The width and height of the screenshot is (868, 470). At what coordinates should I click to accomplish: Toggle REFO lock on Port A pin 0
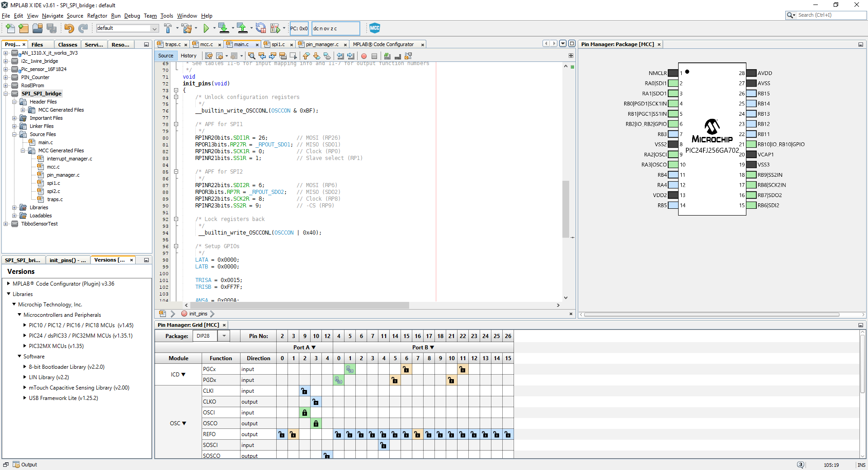point(282,434)
